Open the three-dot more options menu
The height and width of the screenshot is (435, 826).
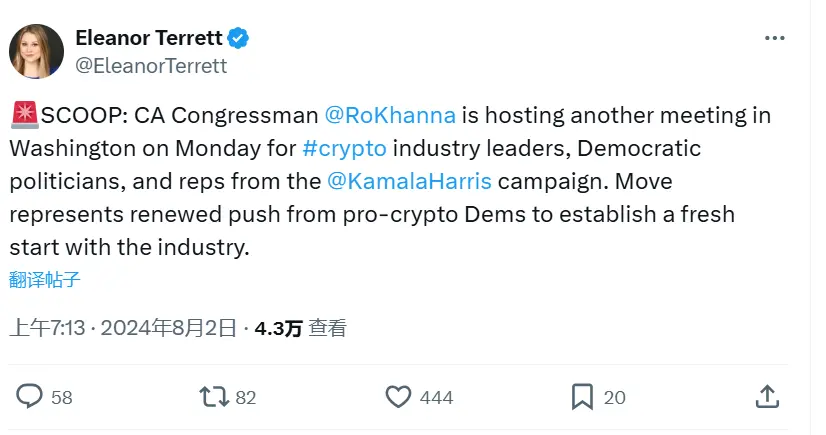(774, 38)
